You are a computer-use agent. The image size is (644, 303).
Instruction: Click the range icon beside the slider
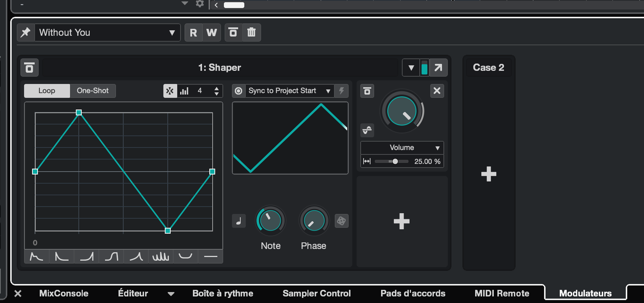[367, 161]
